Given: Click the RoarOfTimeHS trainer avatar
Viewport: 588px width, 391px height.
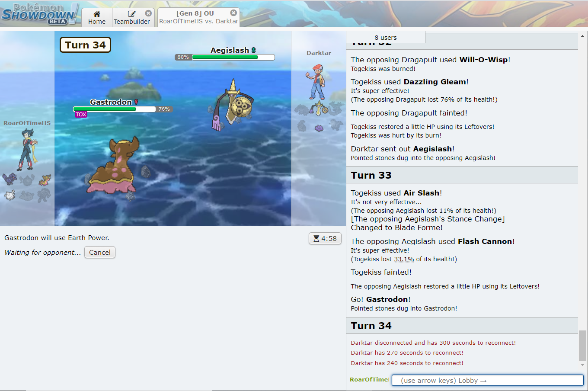Looking at the screenshot, I should tap(28, 149).
